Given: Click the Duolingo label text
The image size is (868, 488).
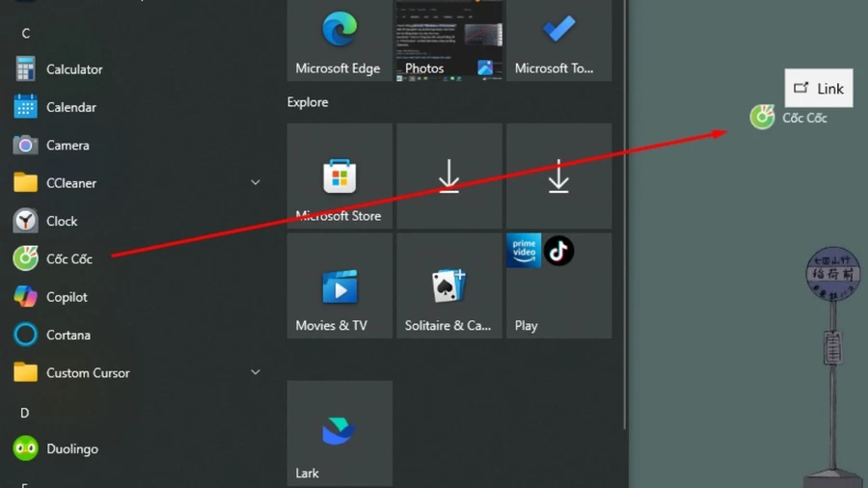Looking at the screenshot, I should (x=72, y=448).
